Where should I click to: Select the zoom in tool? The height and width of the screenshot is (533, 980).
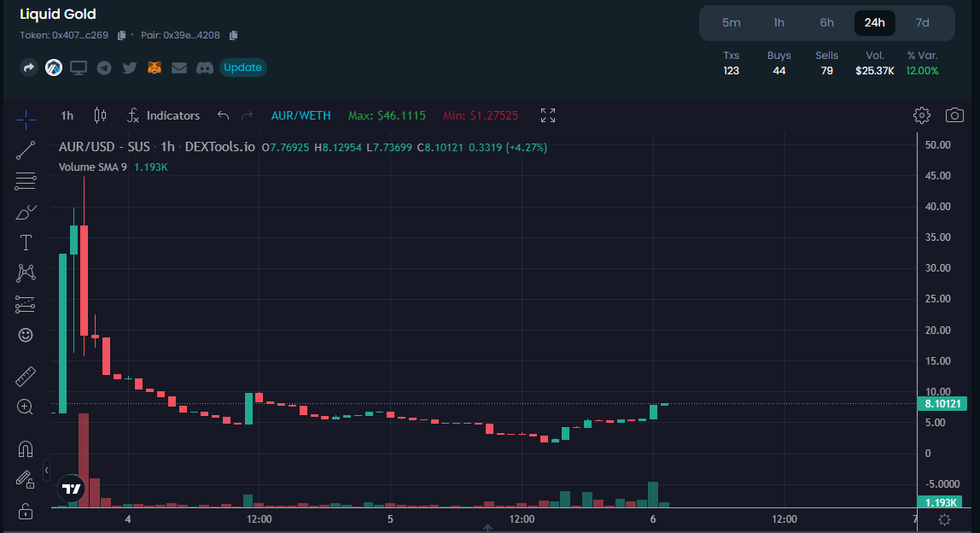26,407
